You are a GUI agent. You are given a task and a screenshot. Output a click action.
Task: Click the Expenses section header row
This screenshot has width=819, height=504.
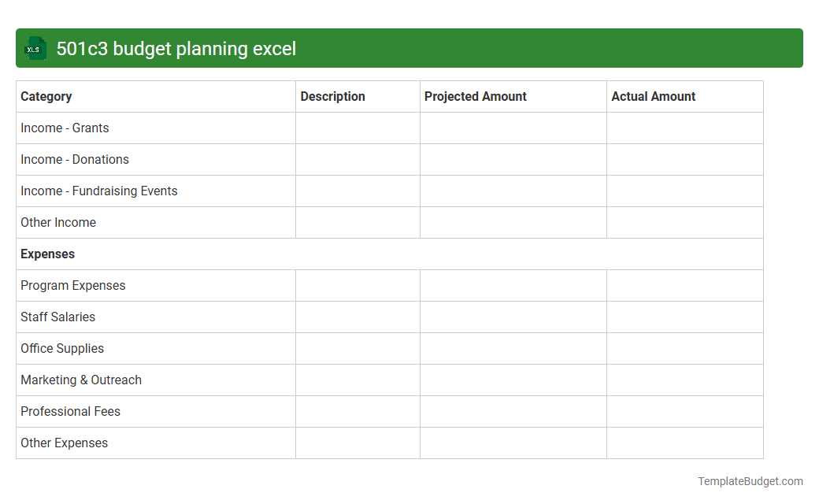point(47,254)
